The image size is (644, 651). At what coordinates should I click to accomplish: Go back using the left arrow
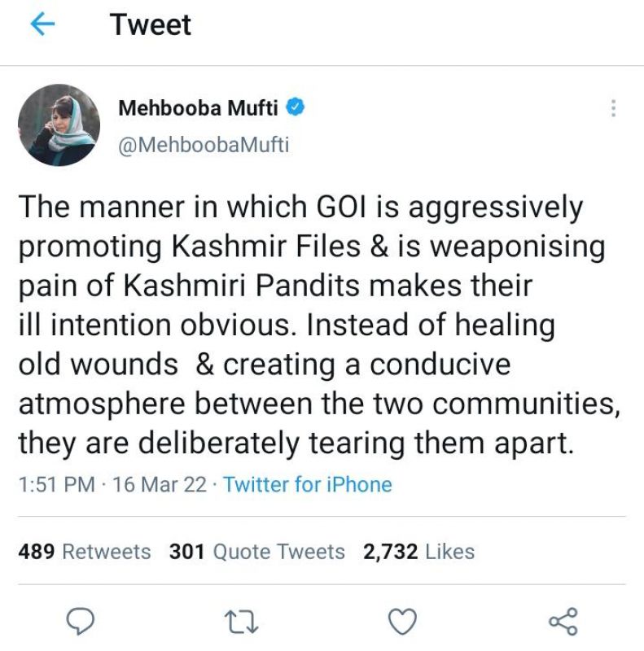click(x=42, y=25)
